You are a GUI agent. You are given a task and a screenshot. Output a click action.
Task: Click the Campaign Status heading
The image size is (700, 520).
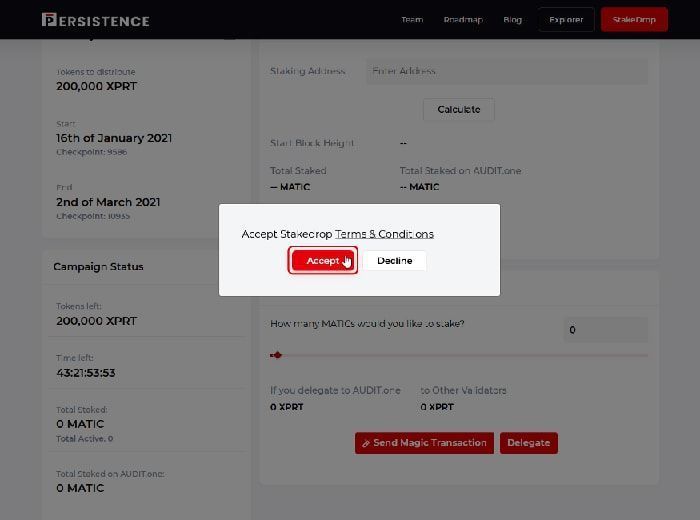pyautogui.click(x=98, y=266)
